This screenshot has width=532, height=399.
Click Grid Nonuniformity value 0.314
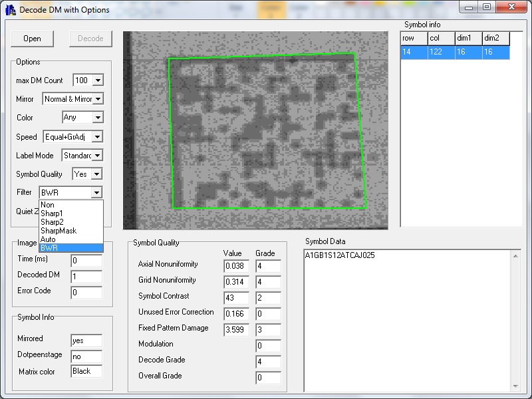pyautogui.click(x=237, y=282)
